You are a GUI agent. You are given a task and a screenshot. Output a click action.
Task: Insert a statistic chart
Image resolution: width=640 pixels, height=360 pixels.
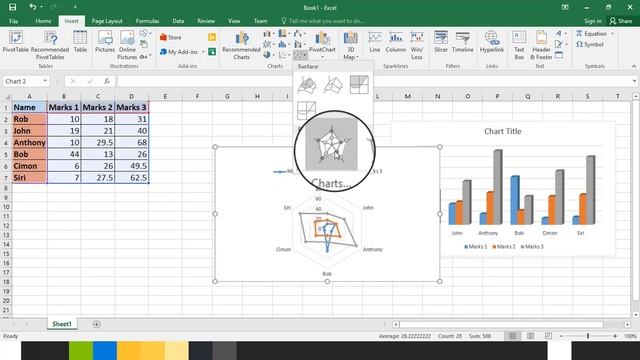coord(282,44)
